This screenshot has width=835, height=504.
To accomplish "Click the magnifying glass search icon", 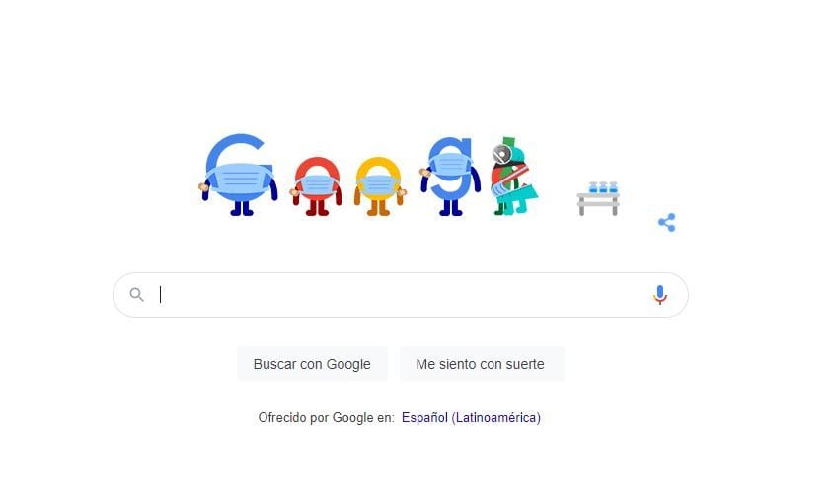I will coord(137,294).
